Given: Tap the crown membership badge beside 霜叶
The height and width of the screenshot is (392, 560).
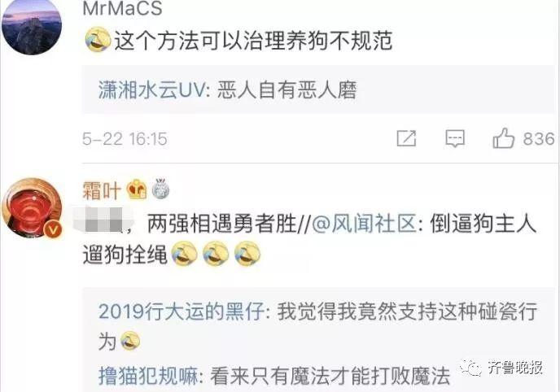Looking at the screenshot, I should coord(137,189).
